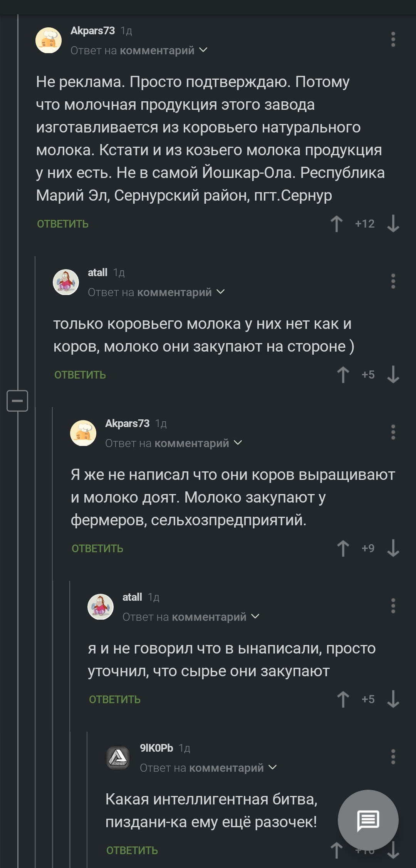
Task: Reply to 9IKOPb's comment
Action: coord(132,850)
